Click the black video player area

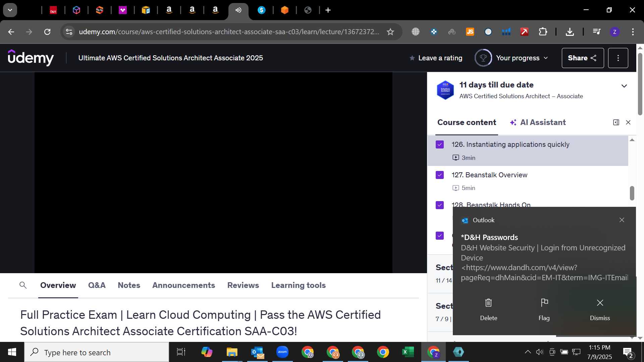213,172
